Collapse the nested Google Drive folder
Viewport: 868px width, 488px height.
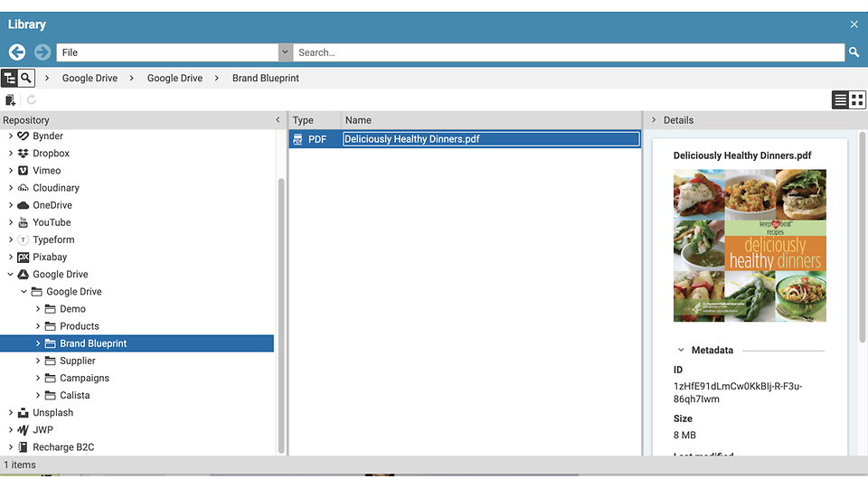click(24, 292)
